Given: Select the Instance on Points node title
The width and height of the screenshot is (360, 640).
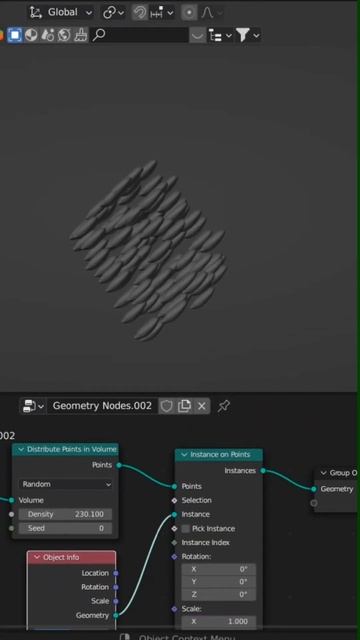Looking at the screenshot, I should click(x=220, y=455).
